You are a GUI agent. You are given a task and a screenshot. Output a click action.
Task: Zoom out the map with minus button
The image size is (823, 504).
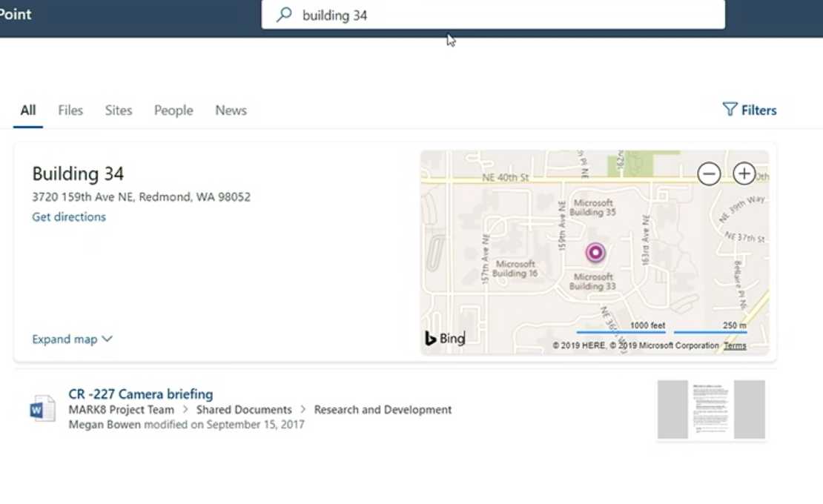tap(709, 174)
